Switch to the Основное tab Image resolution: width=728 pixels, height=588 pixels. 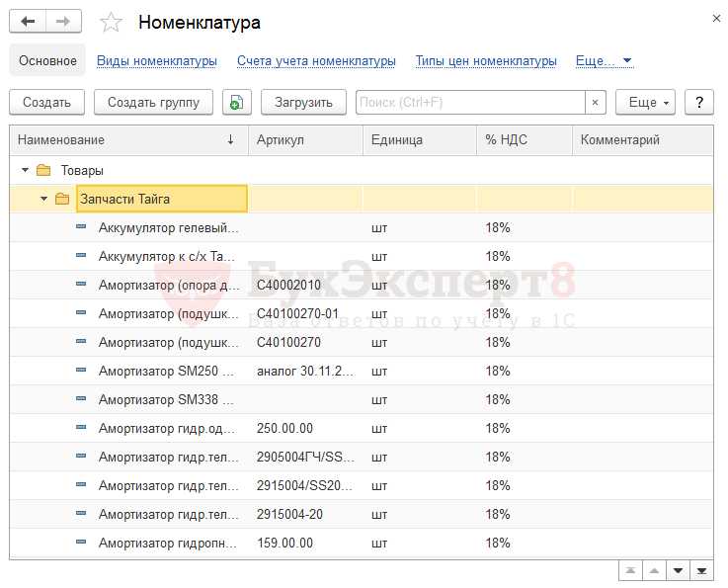click(x=47, y=61)
